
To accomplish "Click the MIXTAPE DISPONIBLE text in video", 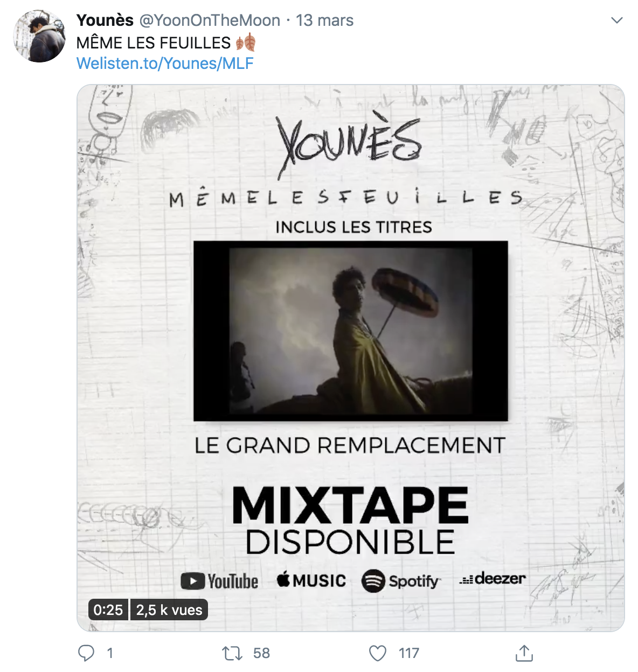I will [350, 521].
